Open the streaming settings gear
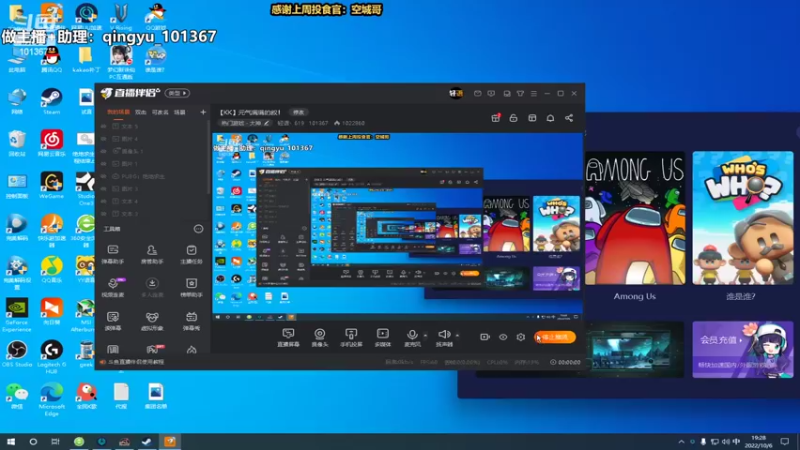800x450 pixels. coord(520,337)
